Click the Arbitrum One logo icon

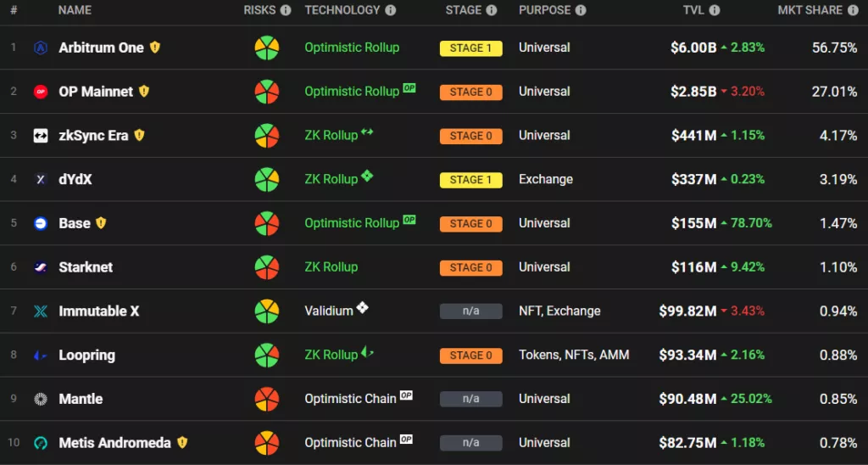tap(41, 48)
